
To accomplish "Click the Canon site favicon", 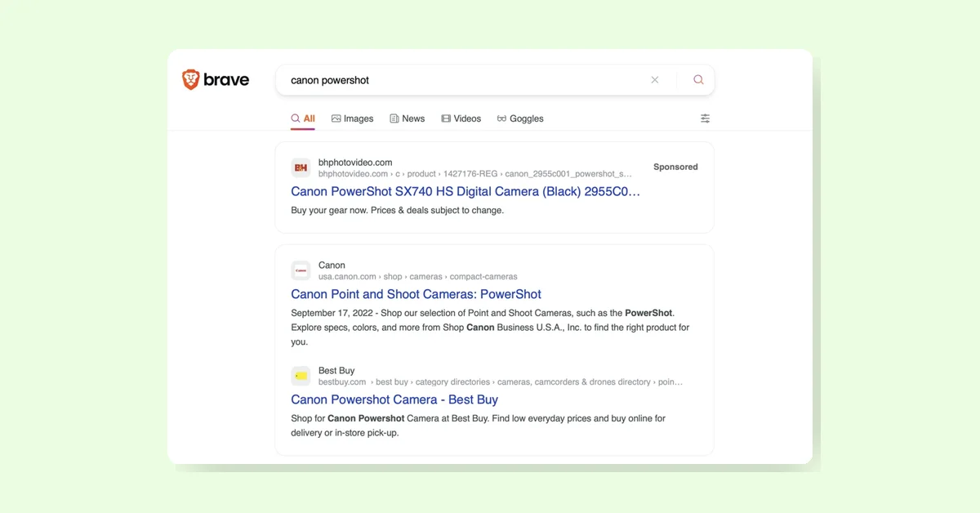I will (301, 270).
